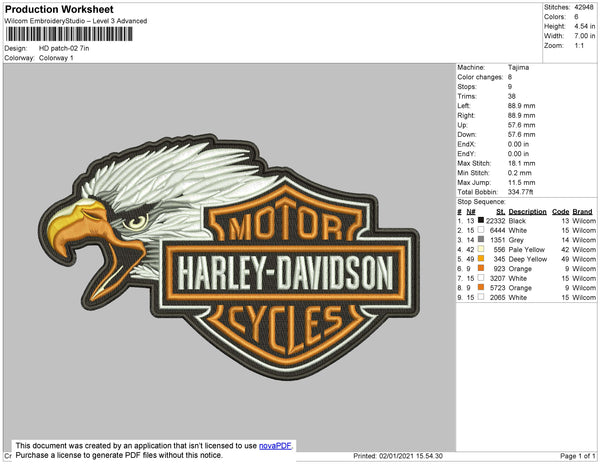Click the Page 1 of 1 indicator
Screen dimensions: 600x464
[x=577, y=456]
